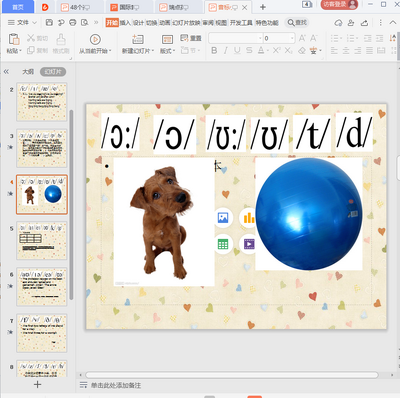Expand the 新建幻灯片 dropdown arrow

point(153,51)
